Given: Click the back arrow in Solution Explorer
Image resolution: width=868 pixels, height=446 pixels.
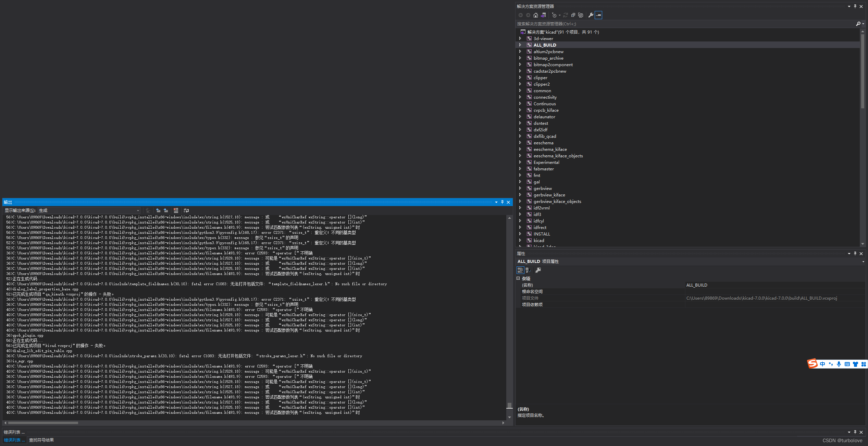Looking at the screenshot, I should [x=521, y=15].
